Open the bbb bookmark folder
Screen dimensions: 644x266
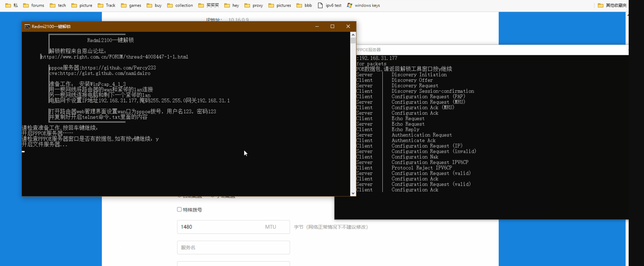(x=304, y=5)
